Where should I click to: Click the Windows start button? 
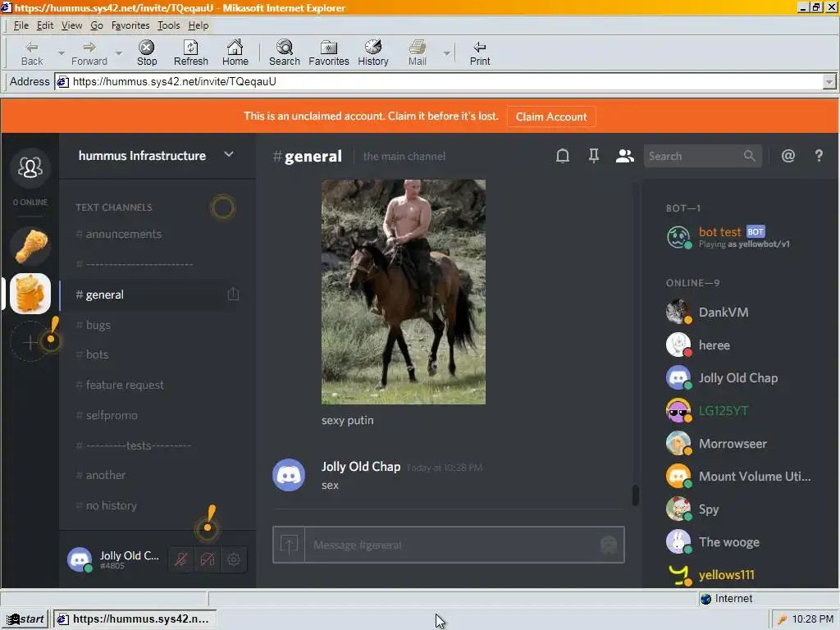tap(25, 619)
